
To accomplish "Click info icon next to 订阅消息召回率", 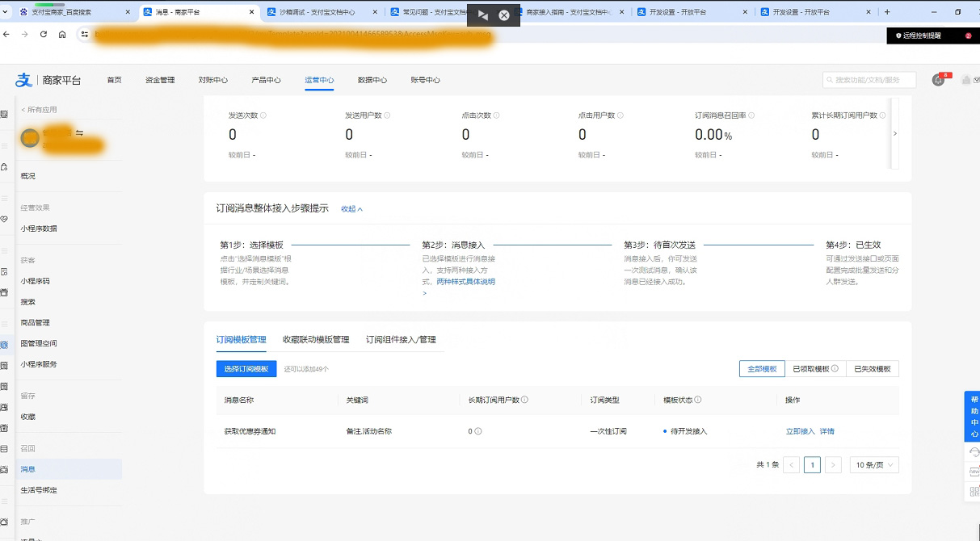I will tap(752, 115).
